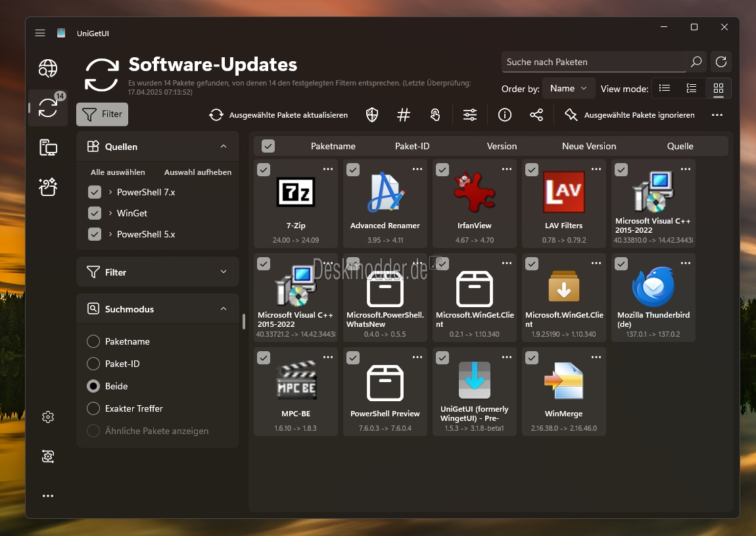The image size is (756, 536).
Task: Open the hamburger navigation menu
Action: (x=40, y=33)
